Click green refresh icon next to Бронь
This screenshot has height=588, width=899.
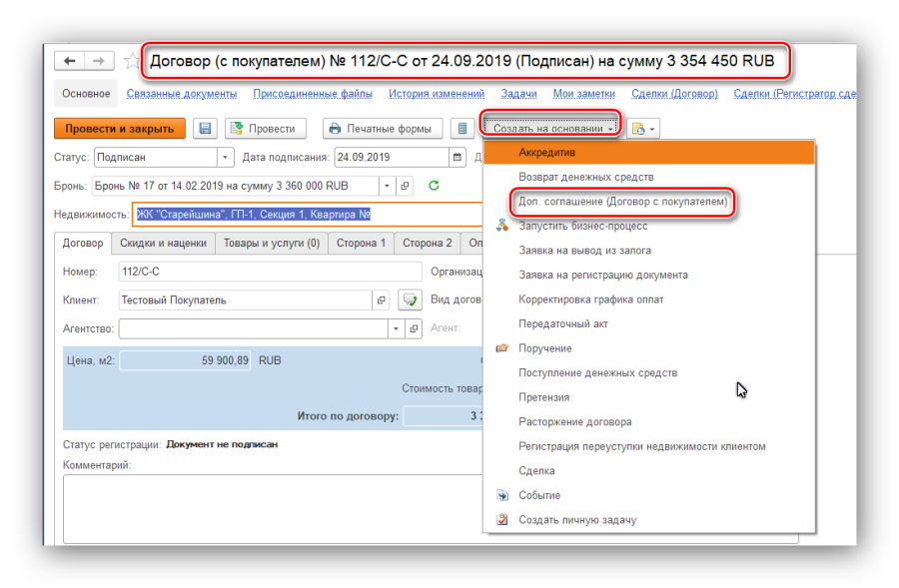(x=434, y=186)
